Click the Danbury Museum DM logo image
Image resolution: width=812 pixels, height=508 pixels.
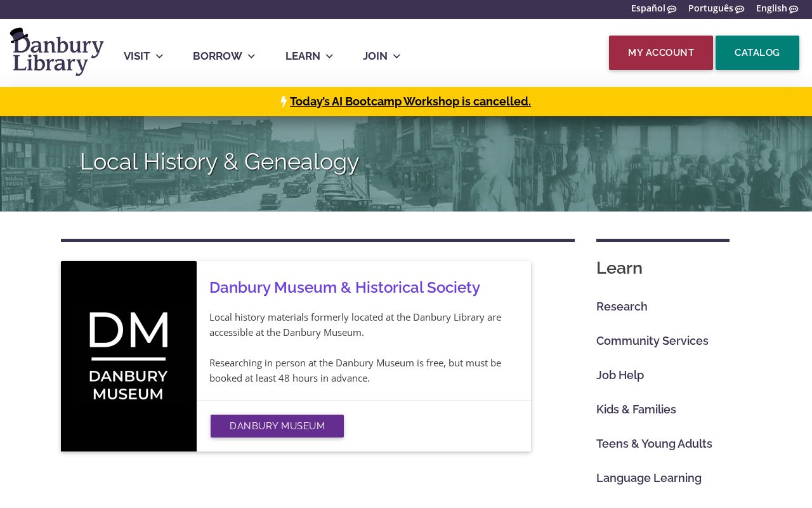129,356
